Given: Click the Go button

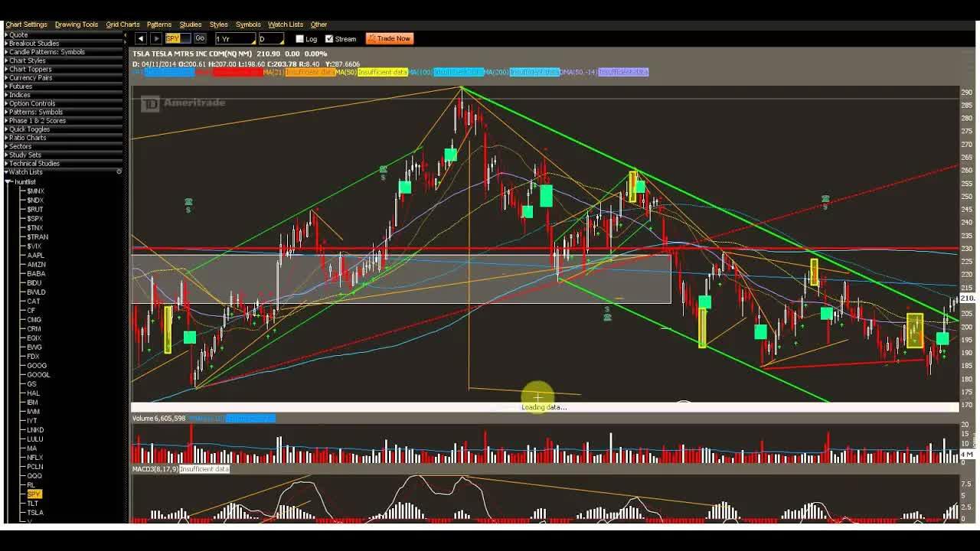Looking at the screenshot, I should (200, 38).
